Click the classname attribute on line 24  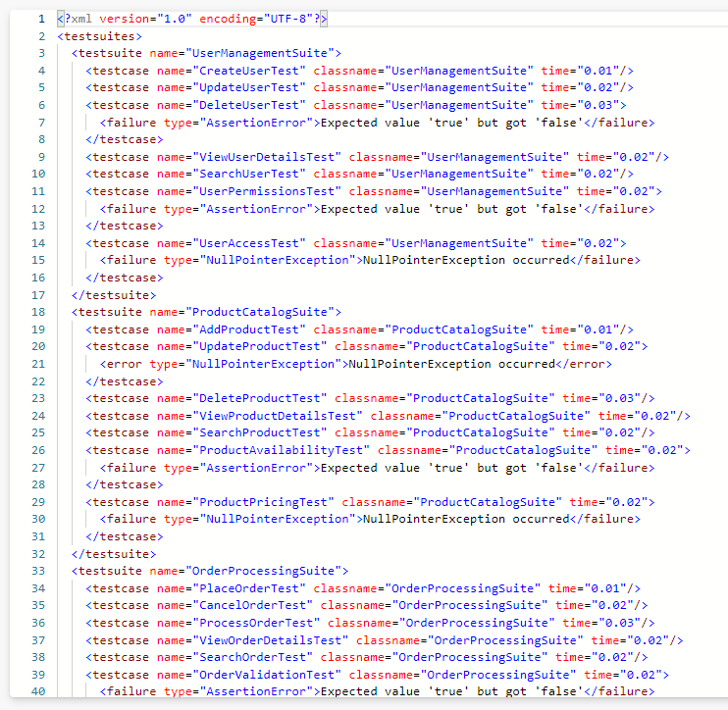point(480,416)
